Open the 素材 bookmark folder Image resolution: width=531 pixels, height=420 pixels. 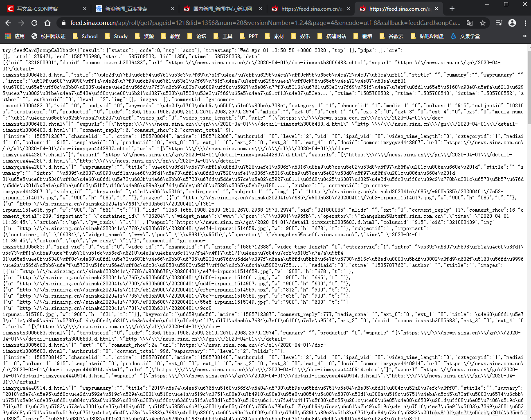(274, 36)
